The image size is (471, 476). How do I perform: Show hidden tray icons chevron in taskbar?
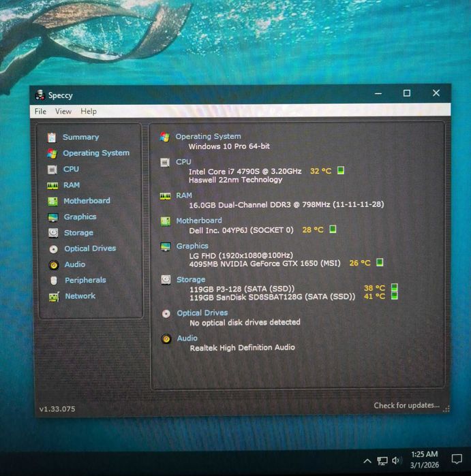(367, 461)
